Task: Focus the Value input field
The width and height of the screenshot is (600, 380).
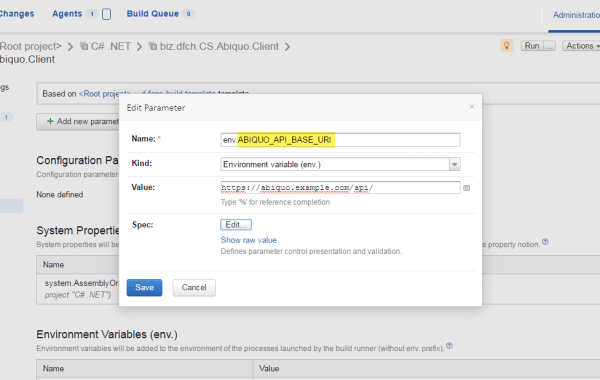Action: coord(340,188)
